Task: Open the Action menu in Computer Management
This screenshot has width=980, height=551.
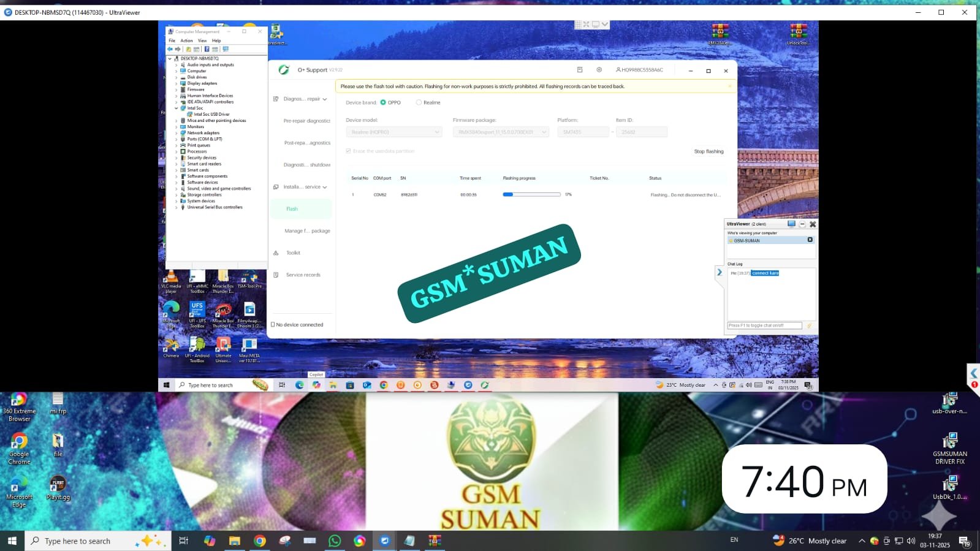Action: pos(186,40)
